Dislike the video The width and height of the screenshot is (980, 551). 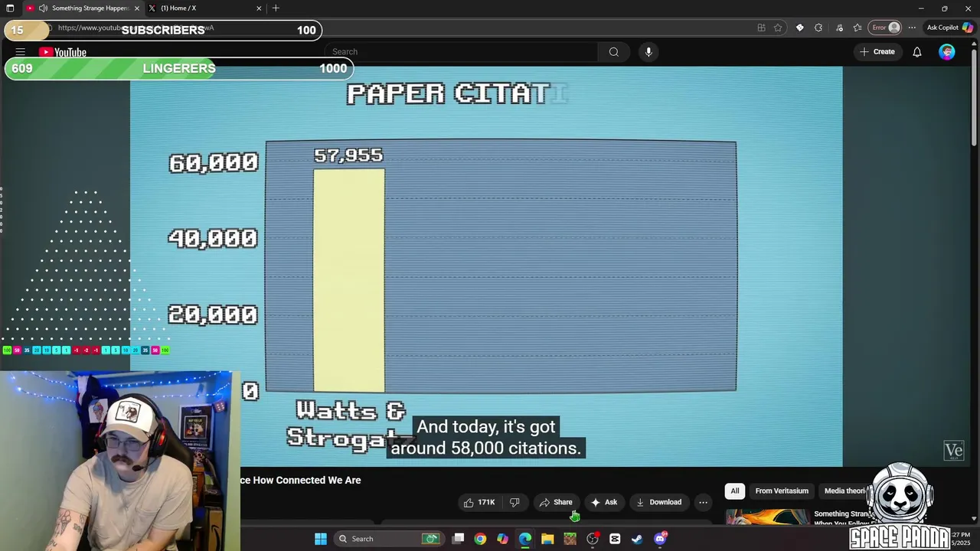click(x=514, y=502)
